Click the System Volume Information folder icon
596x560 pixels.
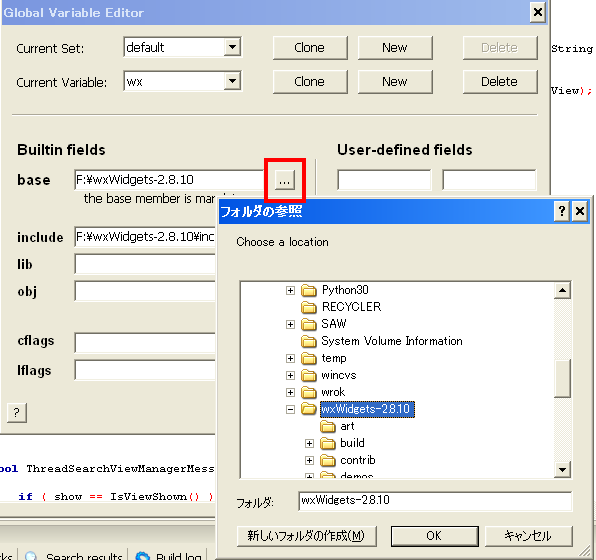309,341
